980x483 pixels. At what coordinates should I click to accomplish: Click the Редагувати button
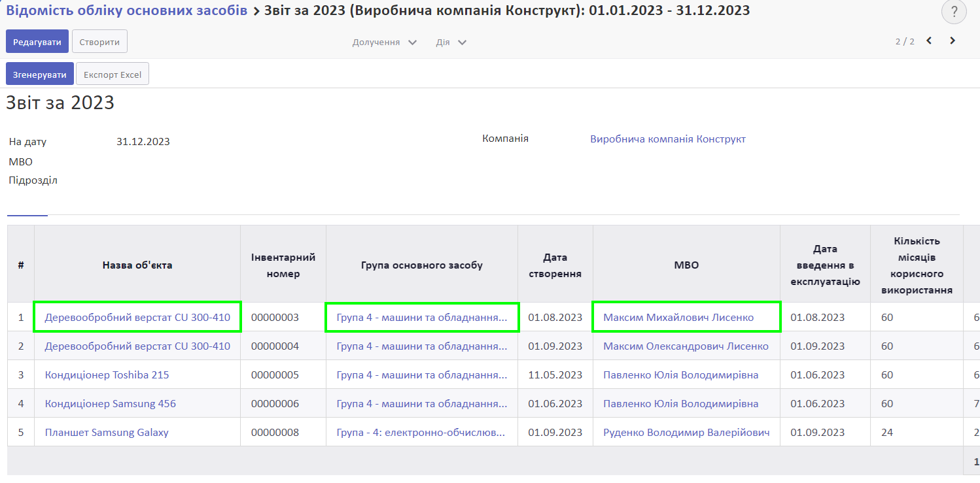37,42
